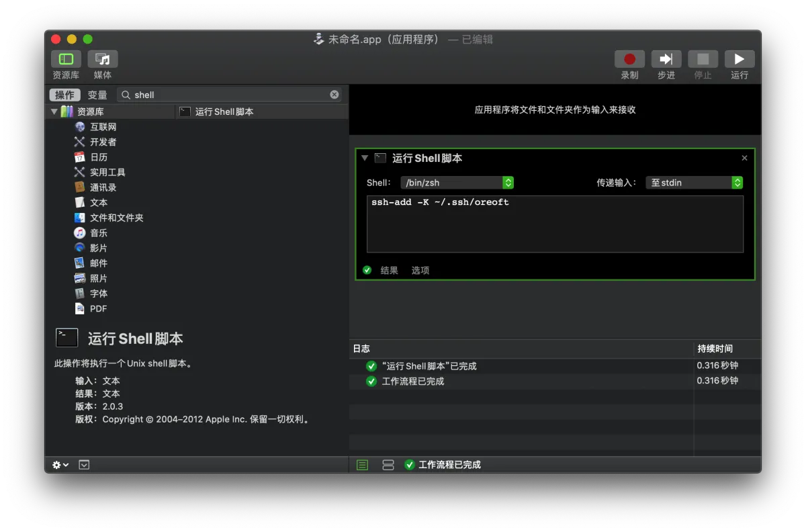
Task: Run the workflow with 运行 button
Action: [x=739, y=59]
